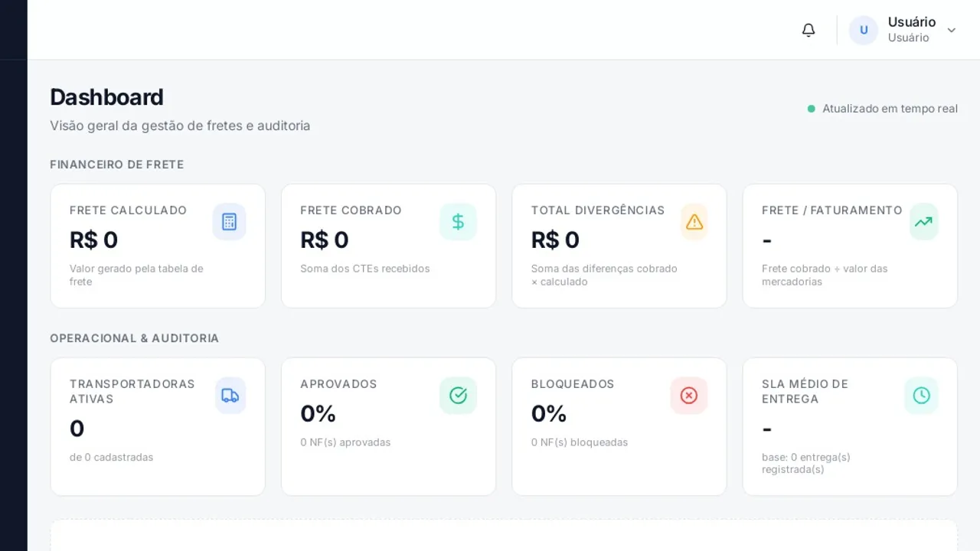Click the 'de 0 cadastradas' text
This screenshot has width=980, height=551.
click(x=111, y=457)
